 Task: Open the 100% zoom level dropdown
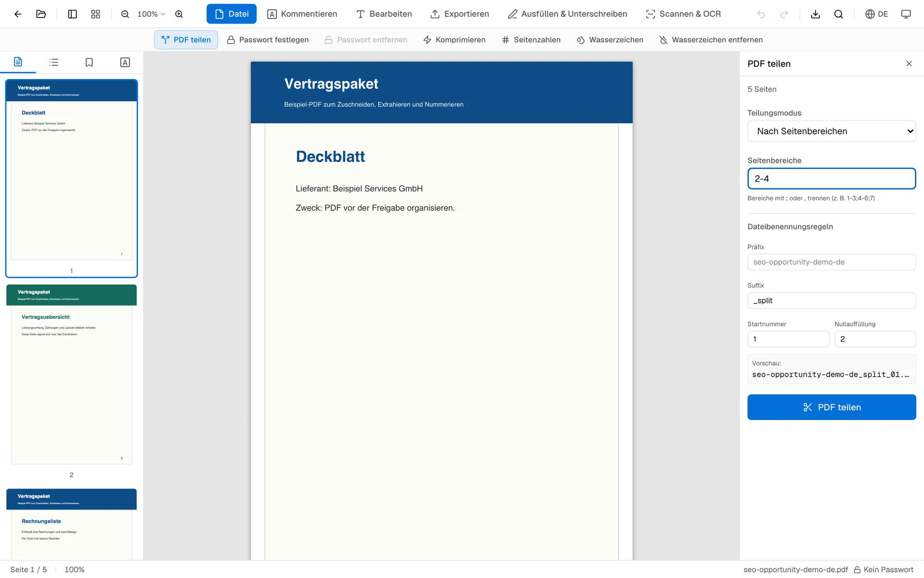pos(151,14)
